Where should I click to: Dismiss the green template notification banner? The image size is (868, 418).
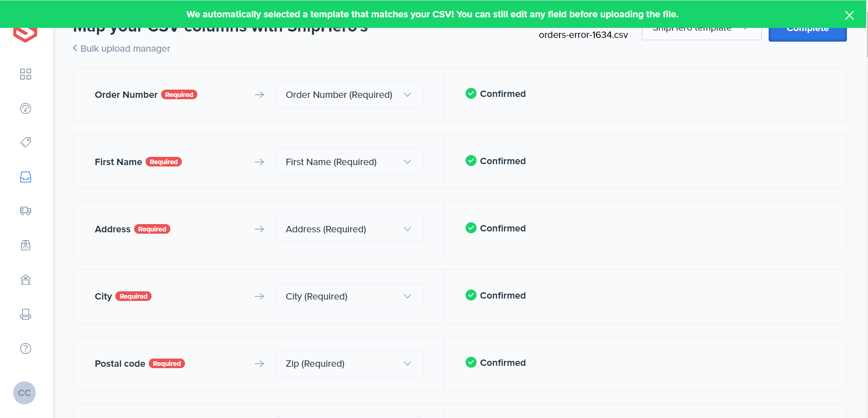point(849,15)
